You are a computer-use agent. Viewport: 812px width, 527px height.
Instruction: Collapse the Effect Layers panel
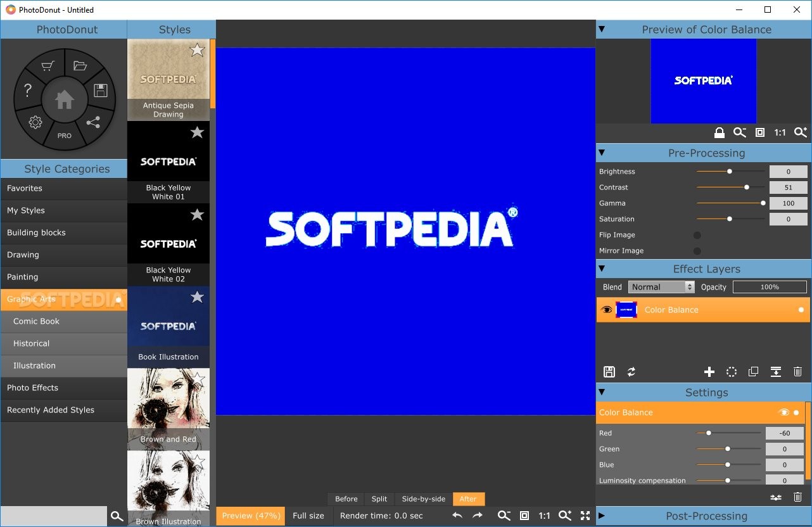coord(602,269)
